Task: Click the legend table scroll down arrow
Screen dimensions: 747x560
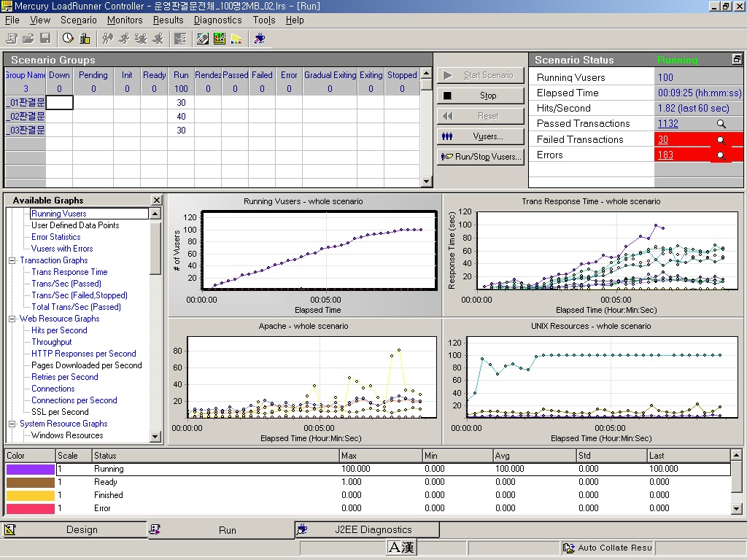Action: click(736, 508)
